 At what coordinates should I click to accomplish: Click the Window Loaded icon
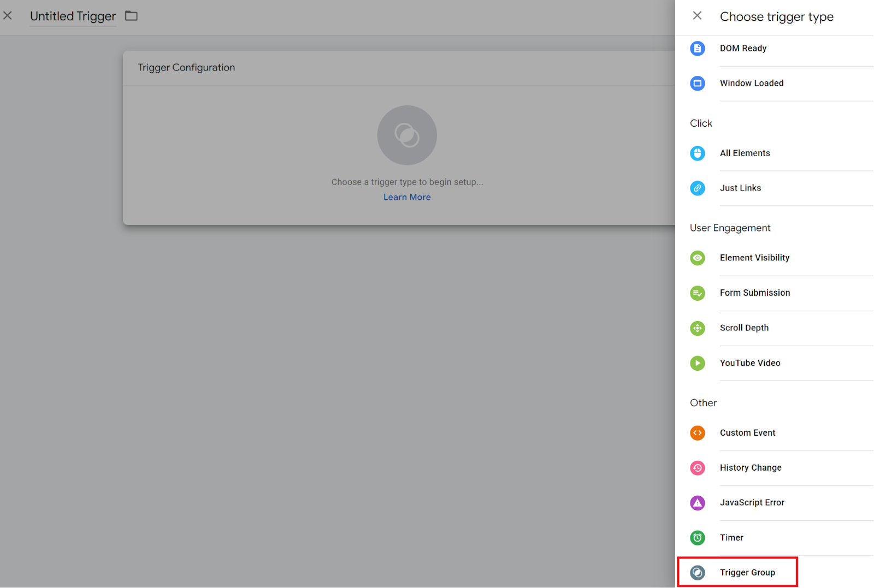(697, 84)
